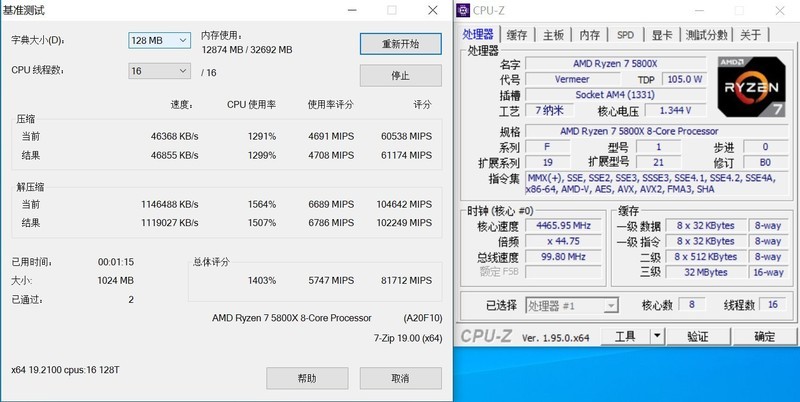Viewport: 800px width, 402px height.
Task: Switch to the 关于 tab
Action: tap(750, 35)
